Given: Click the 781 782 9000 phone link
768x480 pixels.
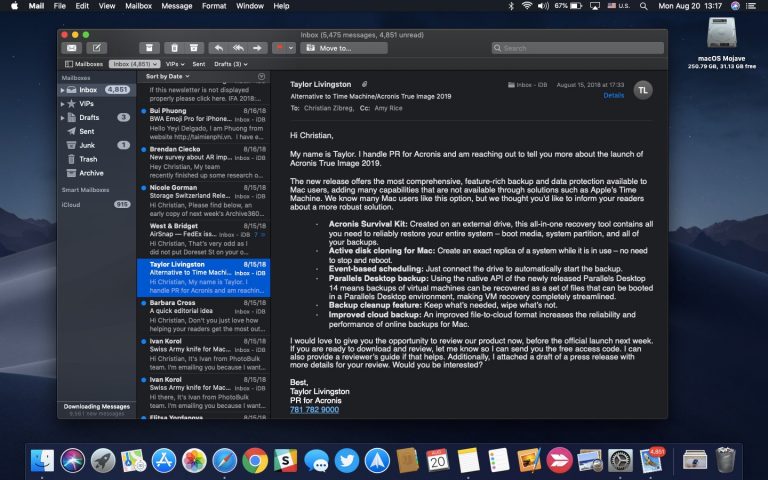Looking at the screenshot, I should 314,409.
